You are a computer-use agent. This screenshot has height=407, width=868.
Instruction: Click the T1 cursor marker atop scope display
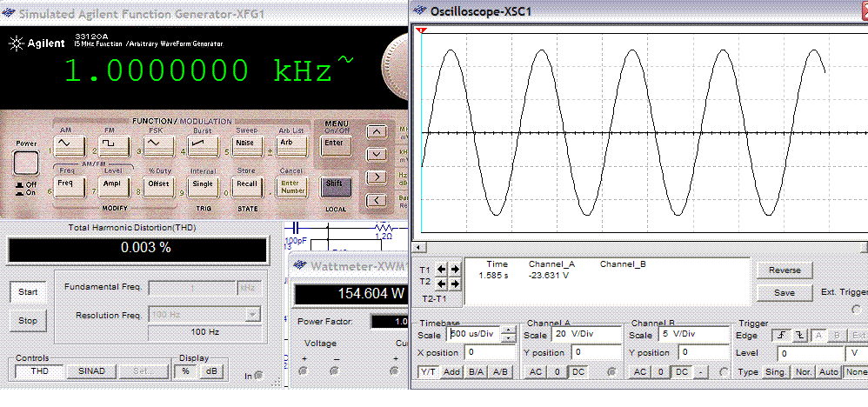tap(422, 30)
